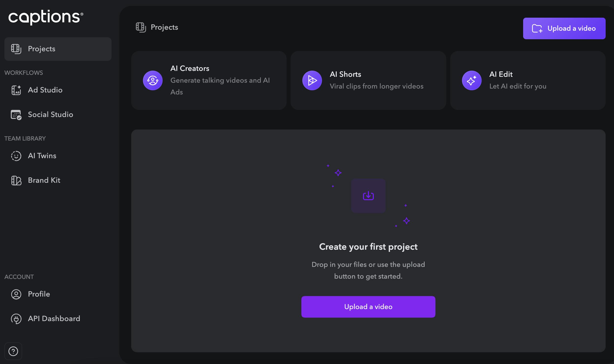Click the Social Studio calendar icon
Screen dimensions: 614x364
click(16, 115)
